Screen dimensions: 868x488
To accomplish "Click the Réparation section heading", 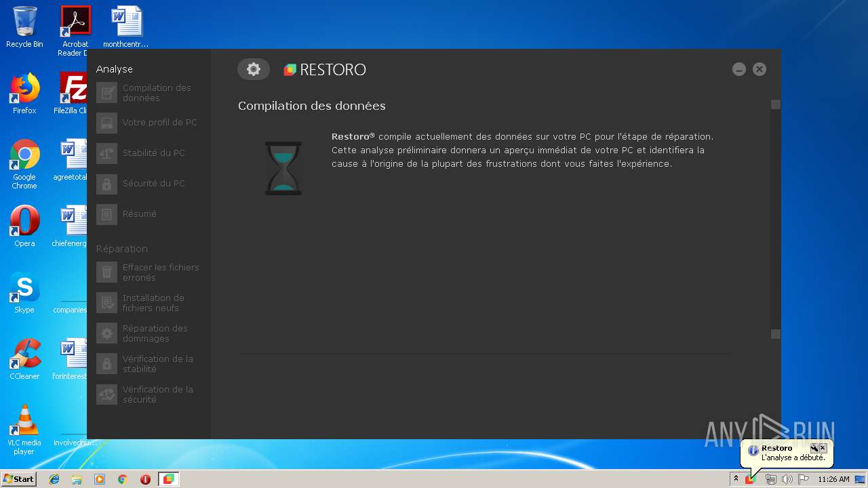I will 121,249.
